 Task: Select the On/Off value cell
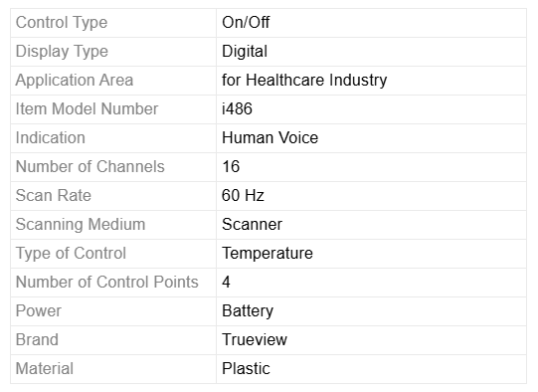point(372,23)
